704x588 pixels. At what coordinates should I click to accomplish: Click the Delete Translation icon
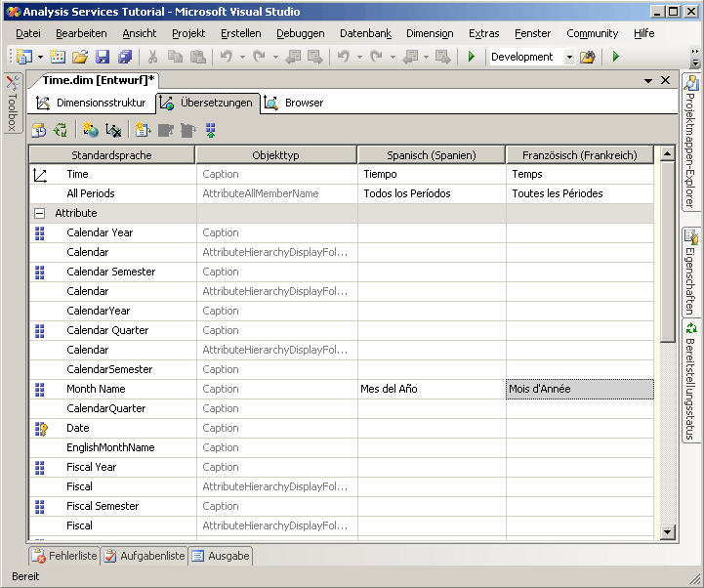tap(113, 130)
